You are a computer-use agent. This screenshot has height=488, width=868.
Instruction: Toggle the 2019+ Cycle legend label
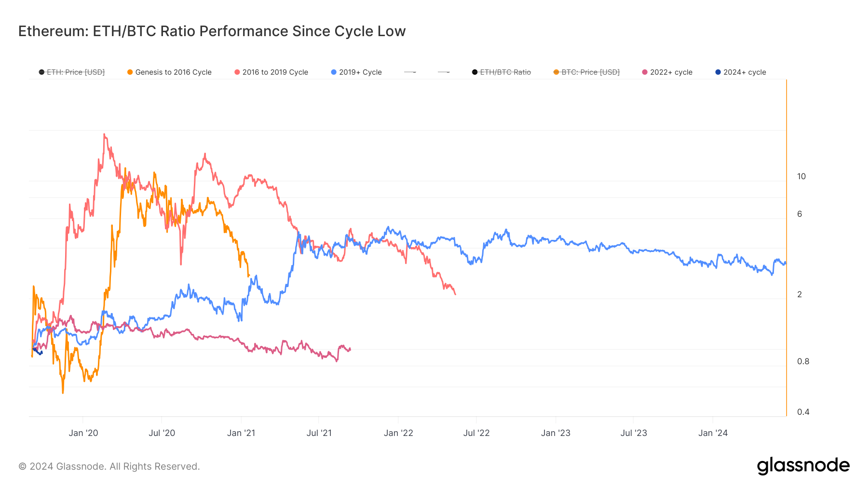point(360,72)
